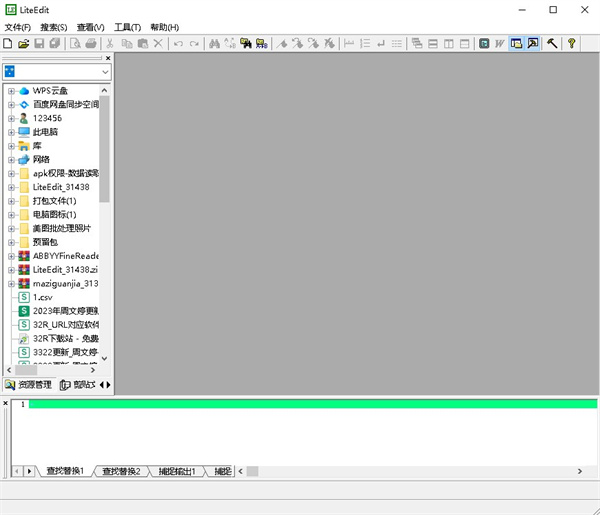This screenshot has width=600, height=515.
Task: Expand the 网络 tree node
Action: [x=11, y=160]
